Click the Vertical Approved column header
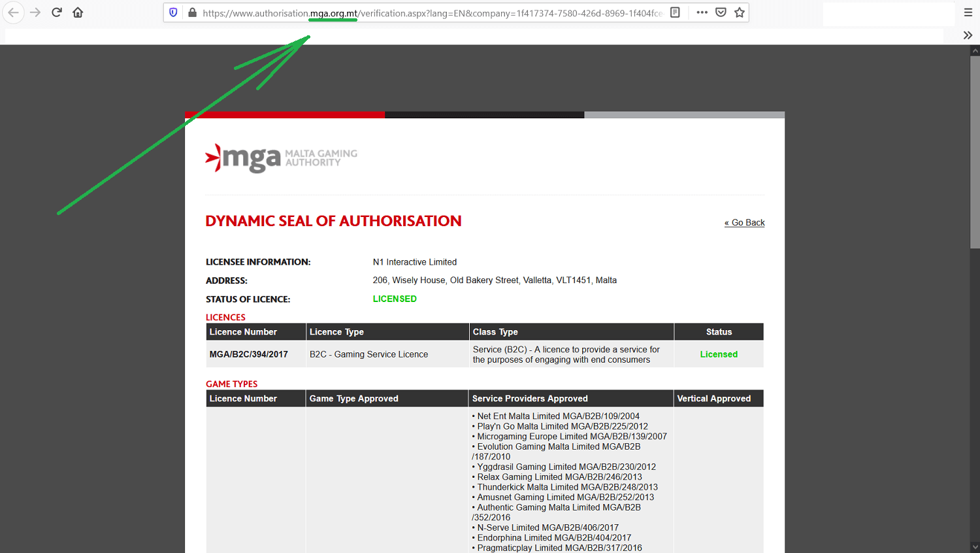The height and width of the screenshot is (553, 980). point(719,399)
